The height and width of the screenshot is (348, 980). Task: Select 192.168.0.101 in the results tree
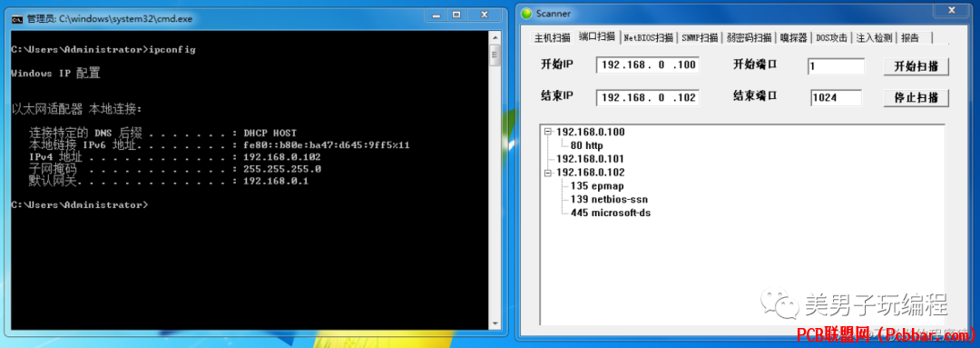tap(590, 159)
